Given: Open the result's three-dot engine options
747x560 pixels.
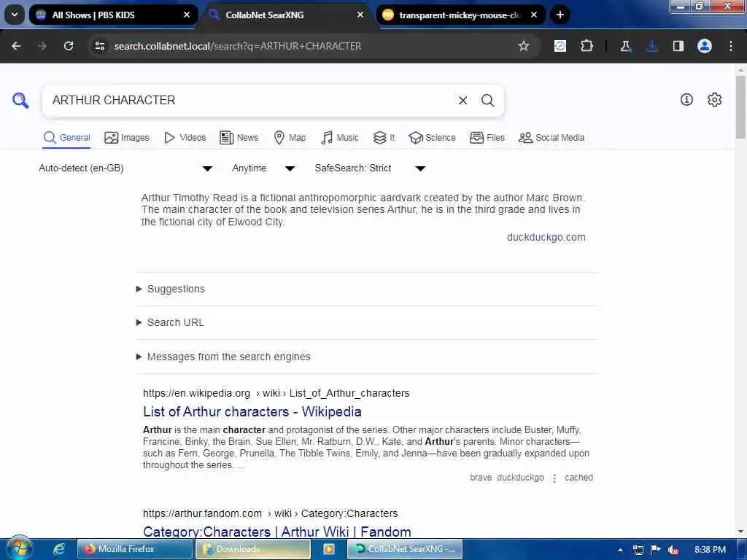Looking at the screenshot, I should 554,478.
